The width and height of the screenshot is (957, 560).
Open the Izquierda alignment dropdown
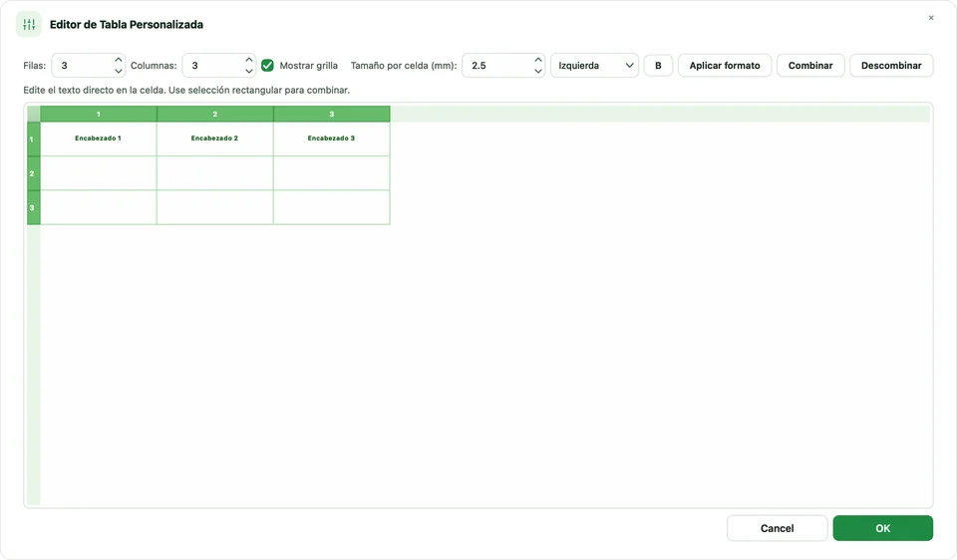coord(594,66)
